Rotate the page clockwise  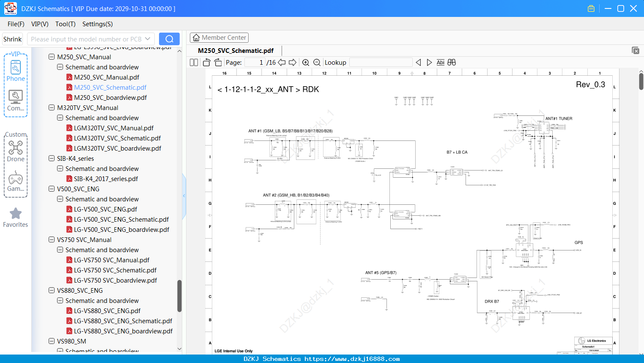click(218, 62)
